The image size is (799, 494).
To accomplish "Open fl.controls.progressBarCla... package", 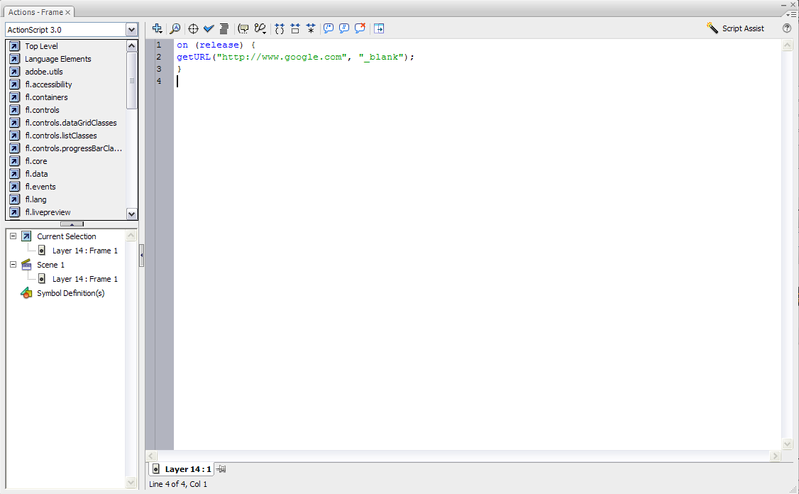I will pos(73,148).
